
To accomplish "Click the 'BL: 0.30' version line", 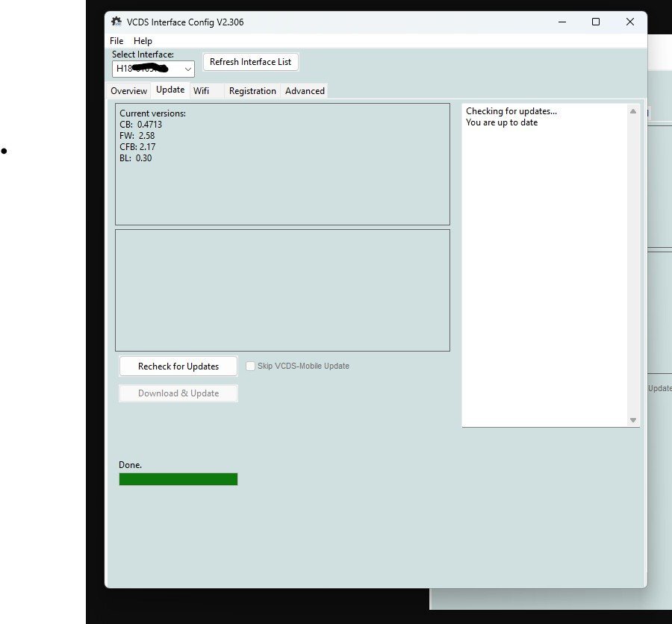I will 135,158.
